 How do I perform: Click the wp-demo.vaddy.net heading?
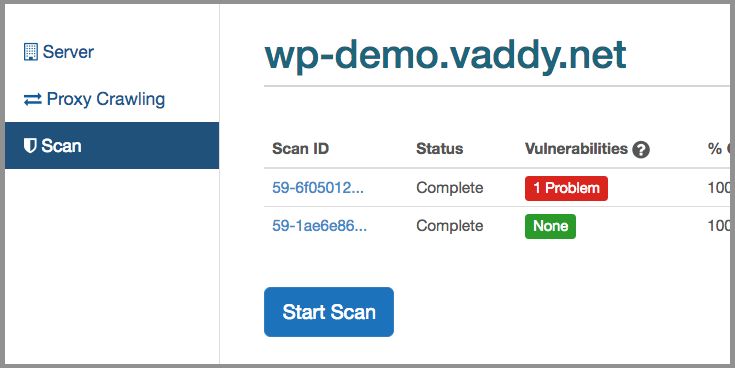pyautogui.click(x=445, y=56)
